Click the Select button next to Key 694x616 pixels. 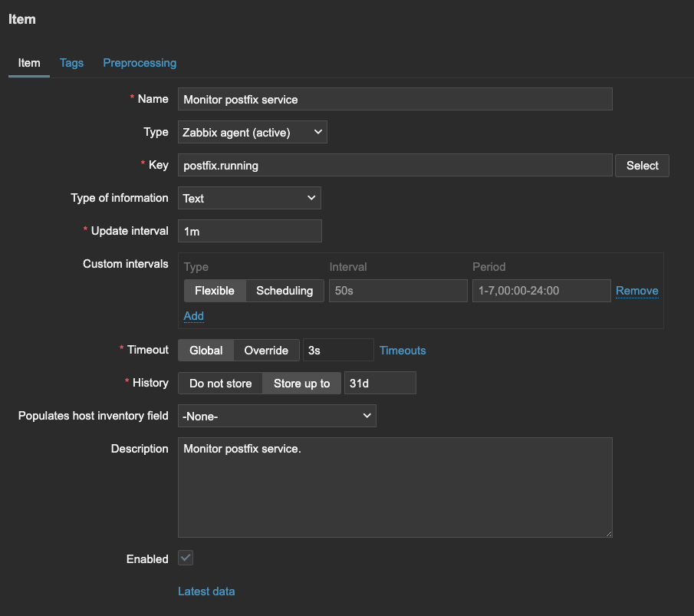pyautogui.click(x=642, y=166)
